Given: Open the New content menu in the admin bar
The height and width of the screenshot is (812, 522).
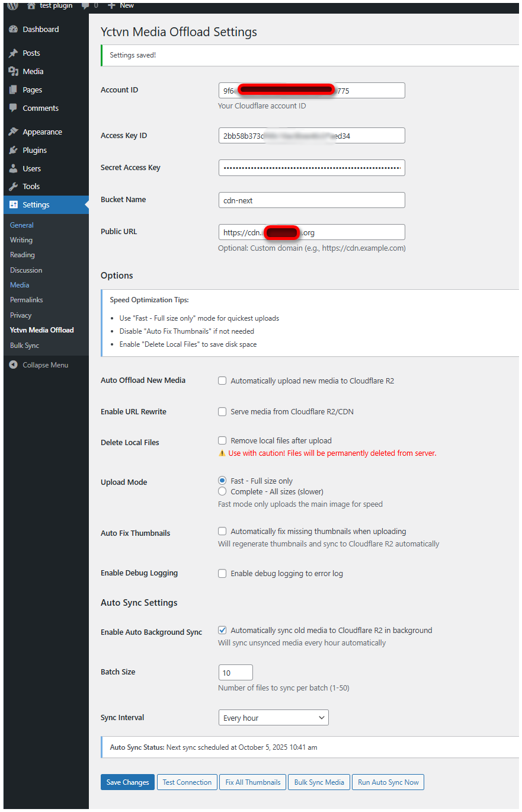Looking at the screenshot, I should [121, 5].
